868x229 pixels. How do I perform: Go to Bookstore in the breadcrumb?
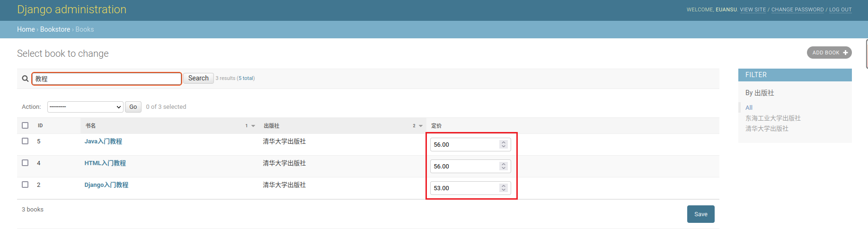tap(55, 29)
